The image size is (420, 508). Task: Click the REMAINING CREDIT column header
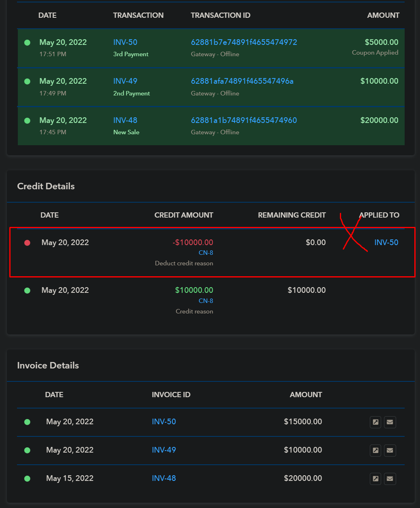292,215
